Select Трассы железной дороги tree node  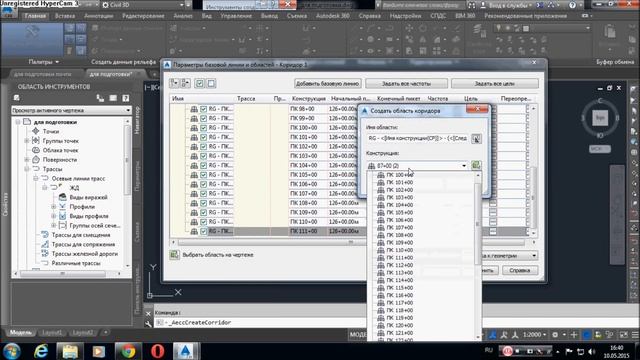pos(84,254)
